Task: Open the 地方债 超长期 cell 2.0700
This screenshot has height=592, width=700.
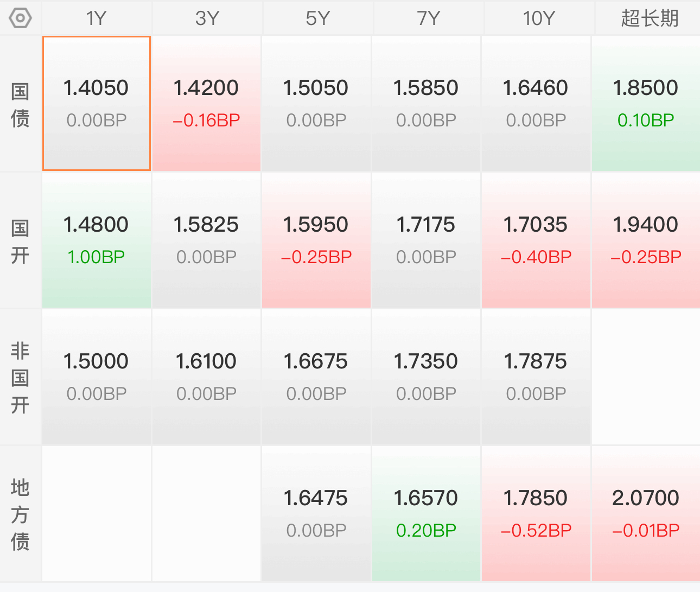Action: point(646,514)
